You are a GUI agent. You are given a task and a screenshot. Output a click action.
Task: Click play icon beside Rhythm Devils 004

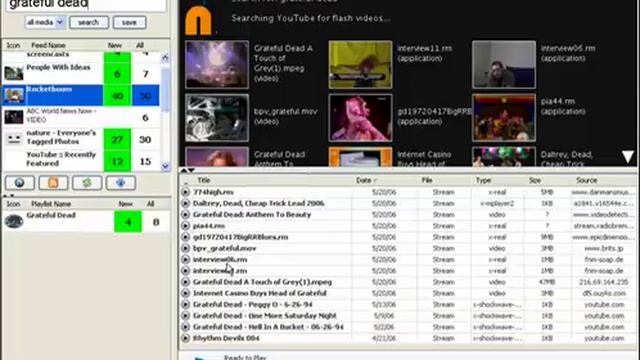(185, 338)
